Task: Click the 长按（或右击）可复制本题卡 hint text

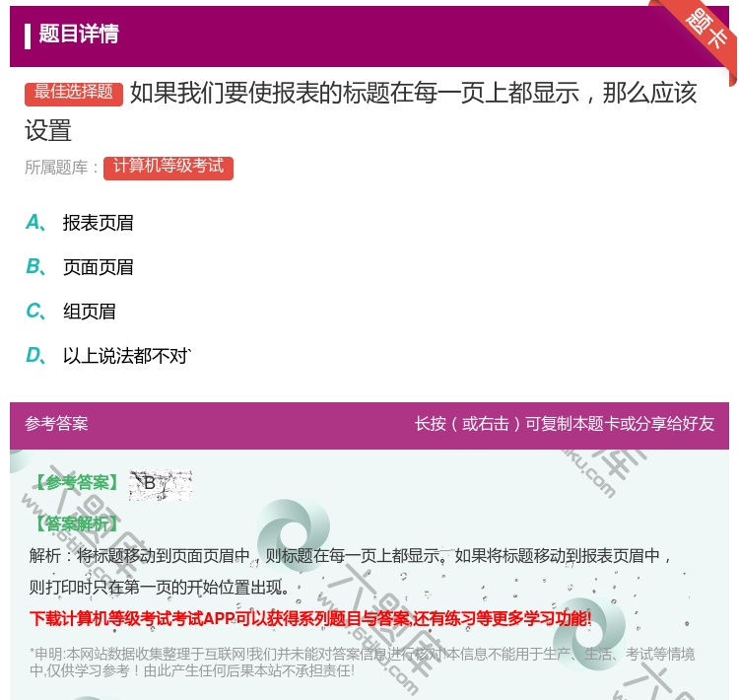Action: click(565, 424)
